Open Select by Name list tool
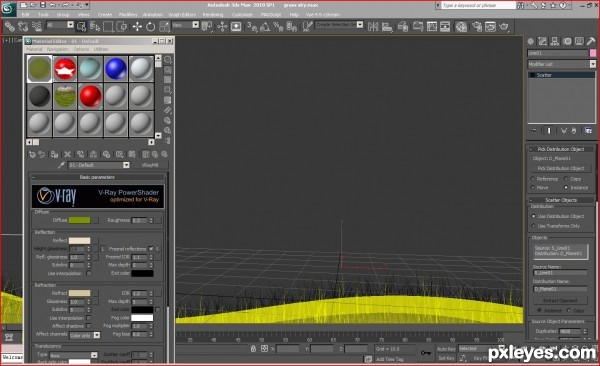Viewport: 600px width, 366px height. [95, 26]
